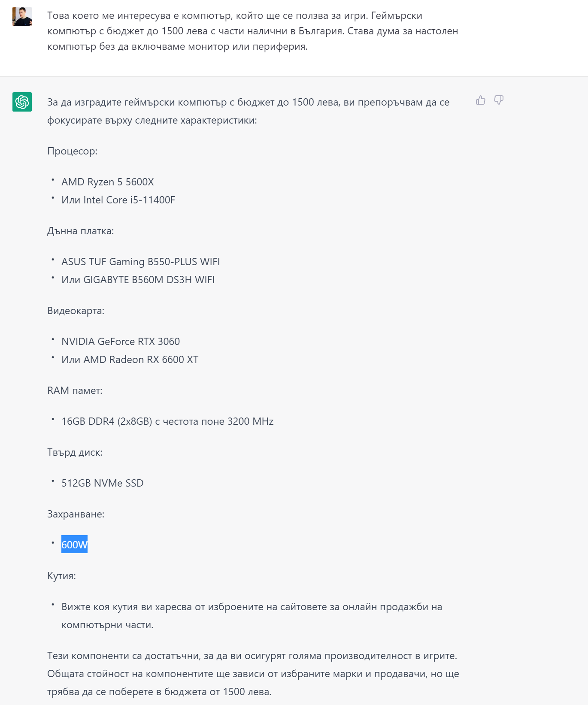588x705 pixels.
Task: Click the Процесор heading
Action: tap(72, 151)
